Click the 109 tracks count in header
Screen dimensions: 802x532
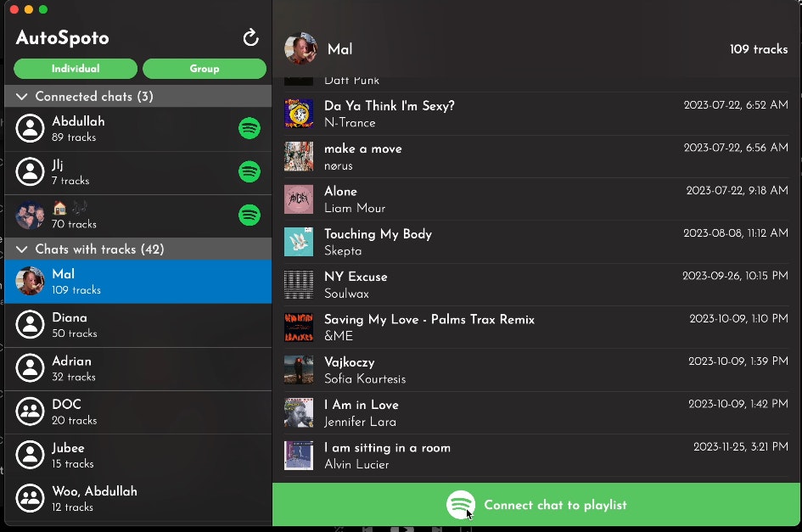(x=759, y=49)
